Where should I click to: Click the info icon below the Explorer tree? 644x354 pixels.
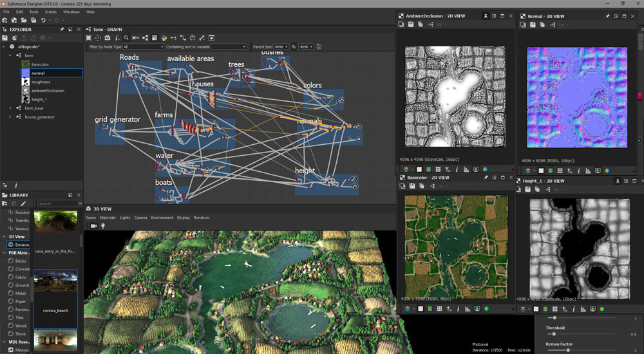(15, 185)
